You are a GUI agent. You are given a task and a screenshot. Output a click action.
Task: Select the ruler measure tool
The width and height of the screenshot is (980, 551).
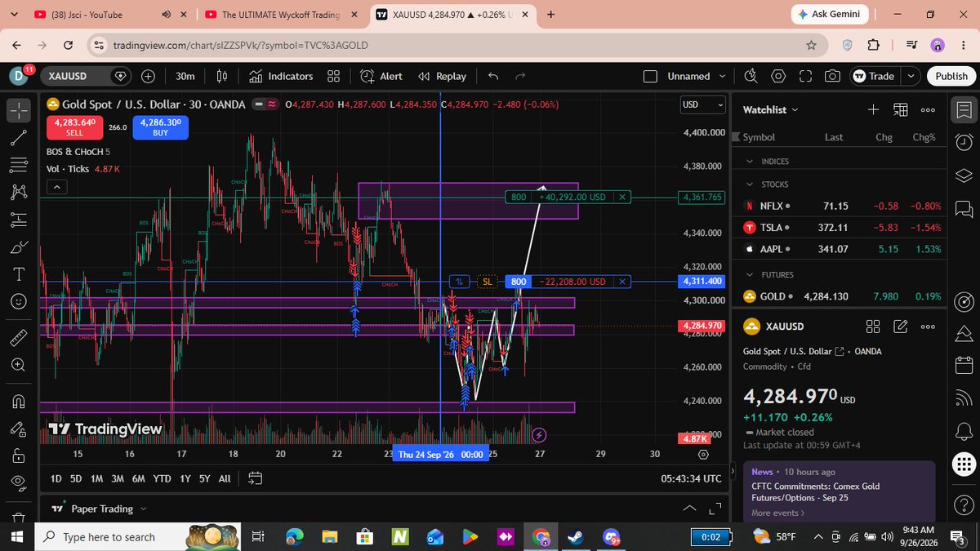pos(19,337)
